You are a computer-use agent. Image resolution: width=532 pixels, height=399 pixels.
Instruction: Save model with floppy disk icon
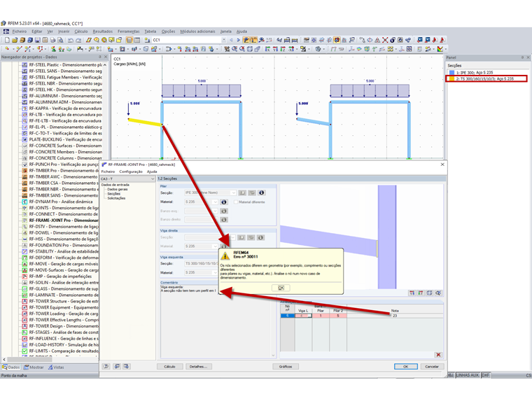point(38,40)
